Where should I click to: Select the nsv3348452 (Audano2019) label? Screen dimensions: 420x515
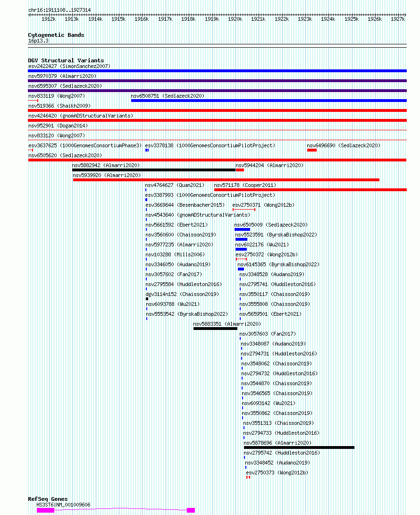(277, 463)
